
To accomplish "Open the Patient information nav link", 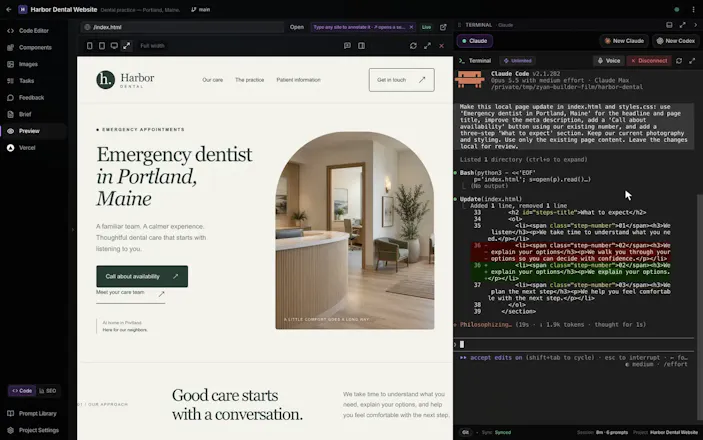I will 298,80.
